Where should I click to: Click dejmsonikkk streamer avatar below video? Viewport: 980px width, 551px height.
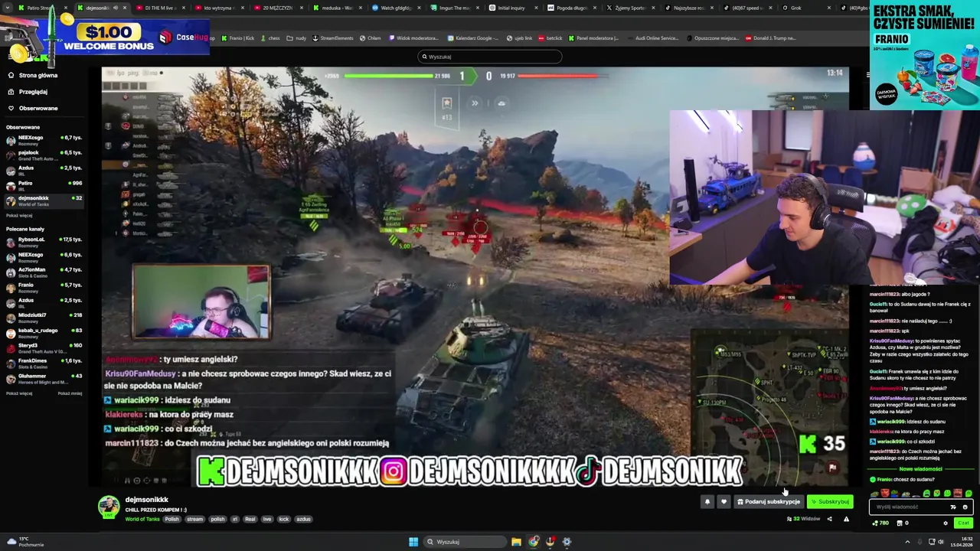(x=109, y=506)
